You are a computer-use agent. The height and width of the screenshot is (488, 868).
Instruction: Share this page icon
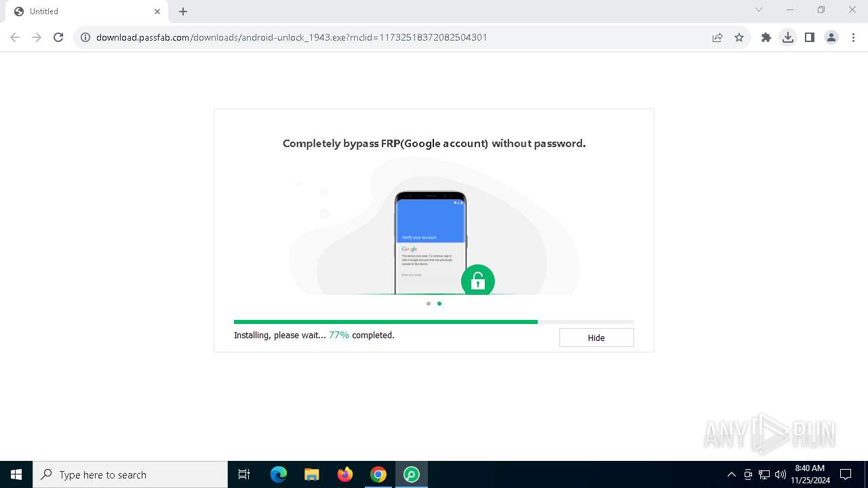click(x=717, y=37)
